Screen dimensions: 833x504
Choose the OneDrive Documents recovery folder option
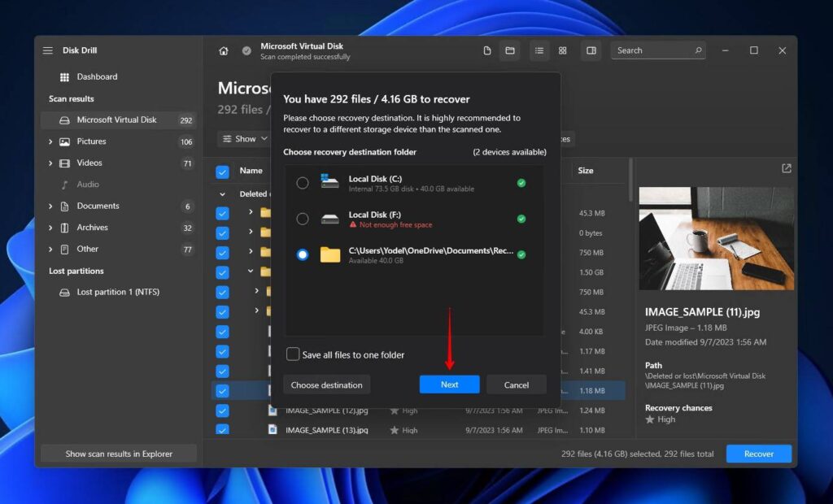[302, 254]
